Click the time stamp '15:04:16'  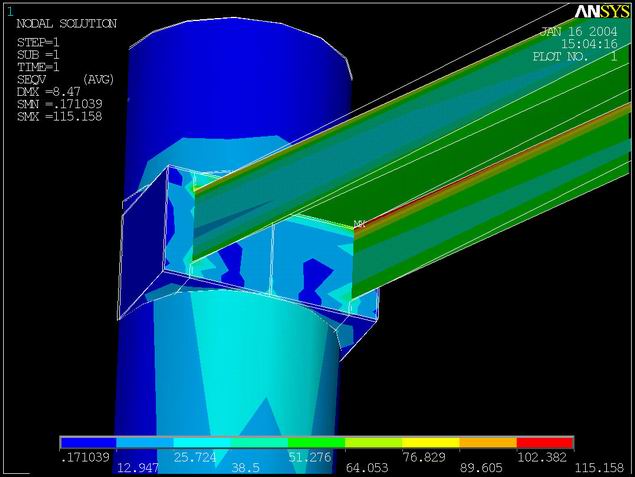tap(589, 44)
